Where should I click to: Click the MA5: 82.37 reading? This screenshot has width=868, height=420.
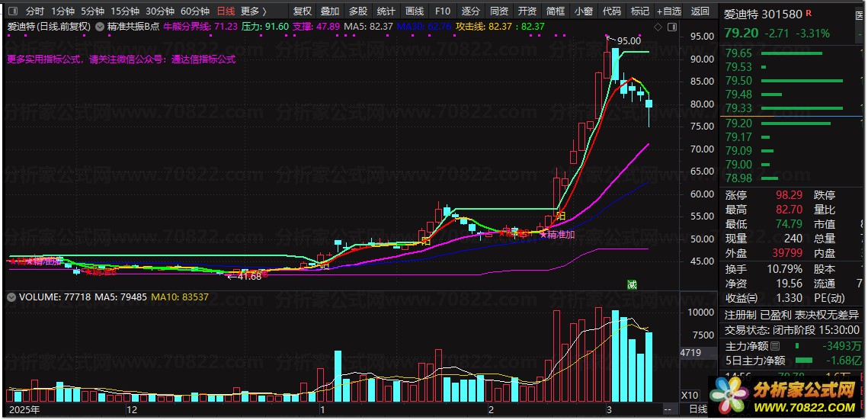point(369,26)
